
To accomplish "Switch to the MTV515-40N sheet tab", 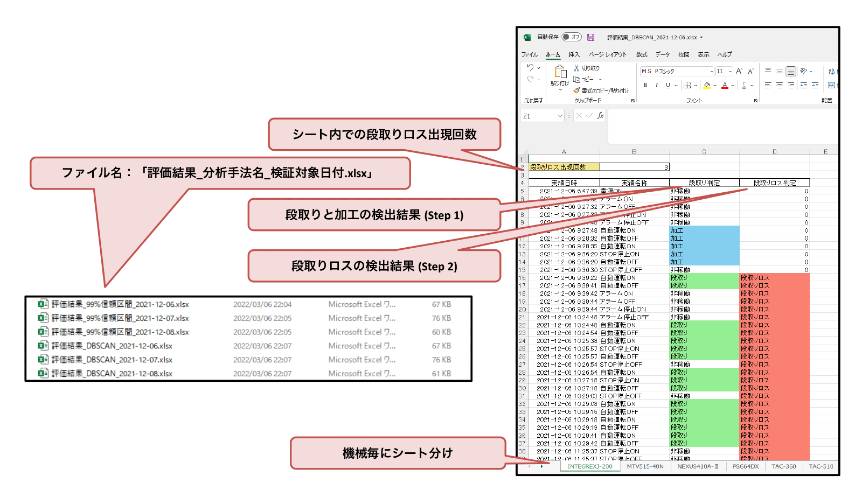I will tap(645, 466).
